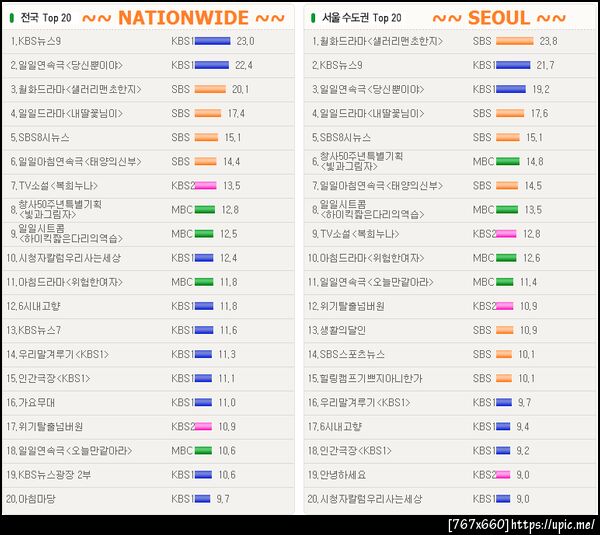
Task: Select the 서울 수도권 Top 20 heading
Action: pyautogui.click(x=362, y=18)
